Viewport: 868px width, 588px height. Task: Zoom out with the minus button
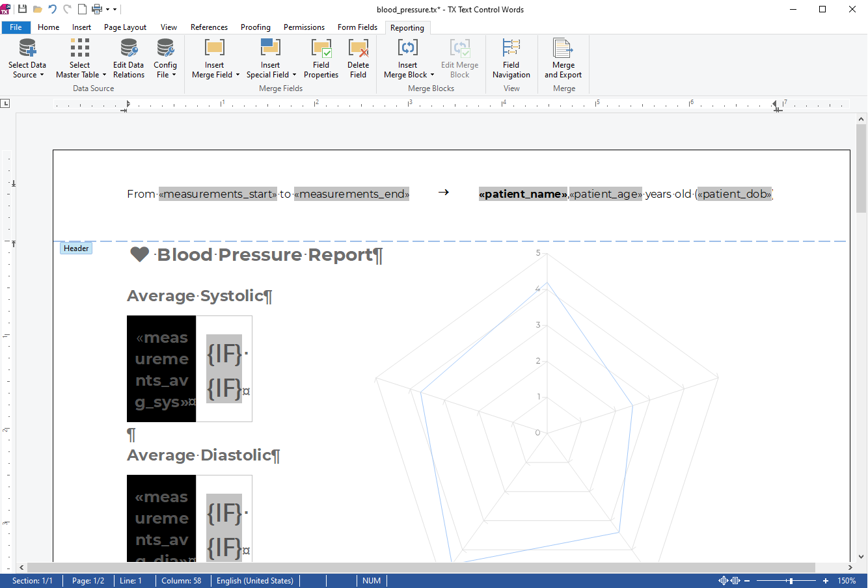(747, 581)
